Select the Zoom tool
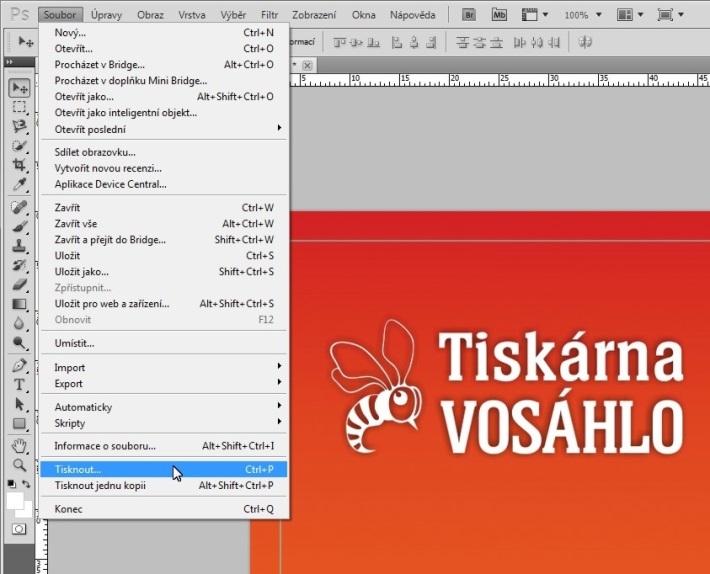Image resolution: width=710 pixels, height=574 pixels. [x=19, y=465]
